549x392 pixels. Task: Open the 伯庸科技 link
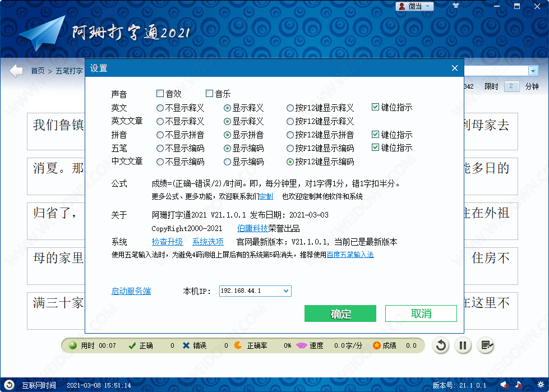click(252, 229)
